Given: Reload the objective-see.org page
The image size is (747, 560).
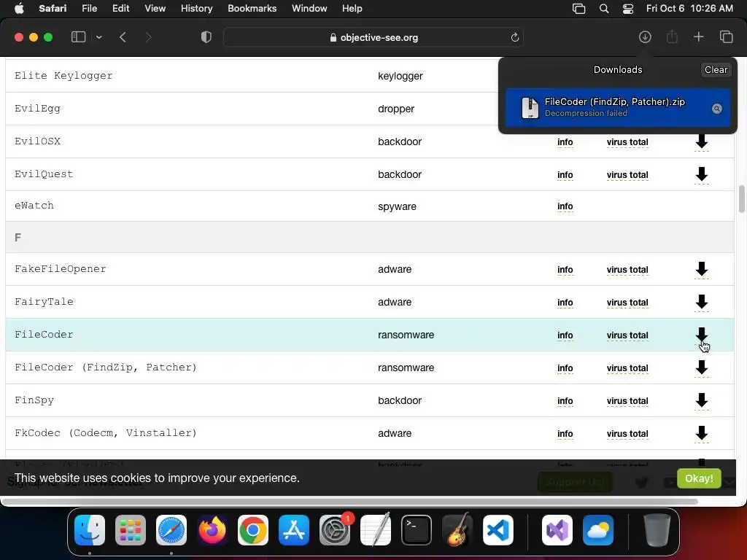Looking at the screenshot, I should pyautogui.click(x=514, y=37).
